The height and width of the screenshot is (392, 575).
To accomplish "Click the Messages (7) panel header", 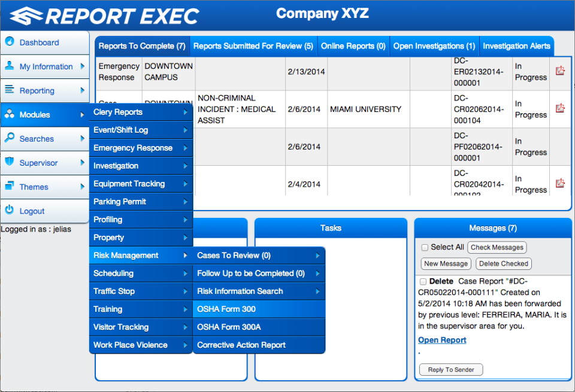I will click(x=493, y=228).
